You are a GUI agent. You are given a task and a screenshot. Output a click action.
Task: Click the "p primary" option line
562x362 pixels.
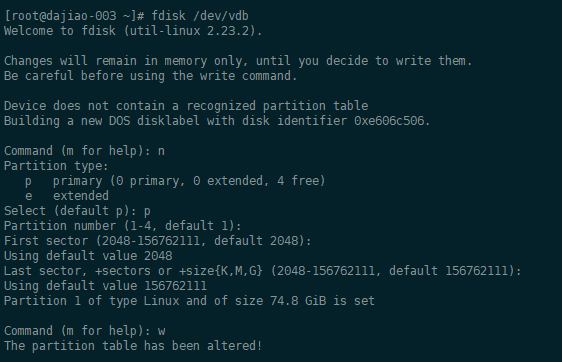point(175,181)
